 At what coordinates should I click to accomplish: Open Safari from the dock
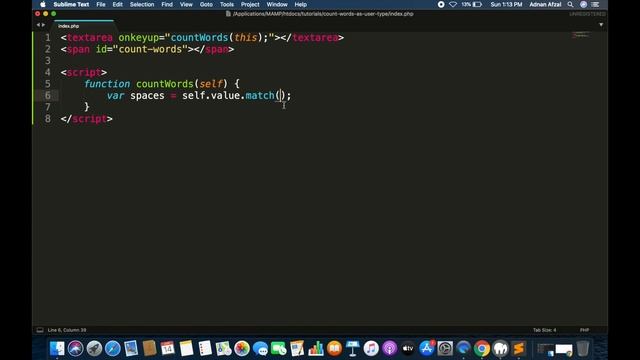[113, 349]
